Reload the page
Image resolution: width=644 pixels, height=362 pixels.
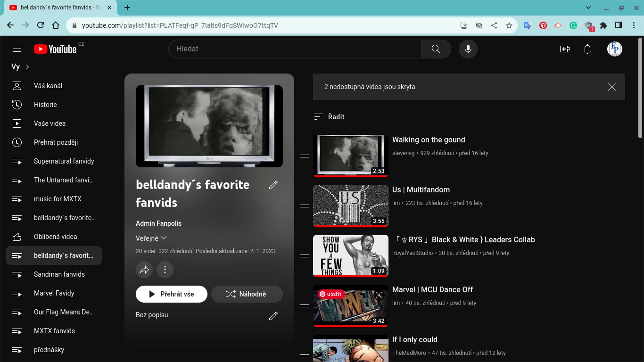(x=41, y=25)
